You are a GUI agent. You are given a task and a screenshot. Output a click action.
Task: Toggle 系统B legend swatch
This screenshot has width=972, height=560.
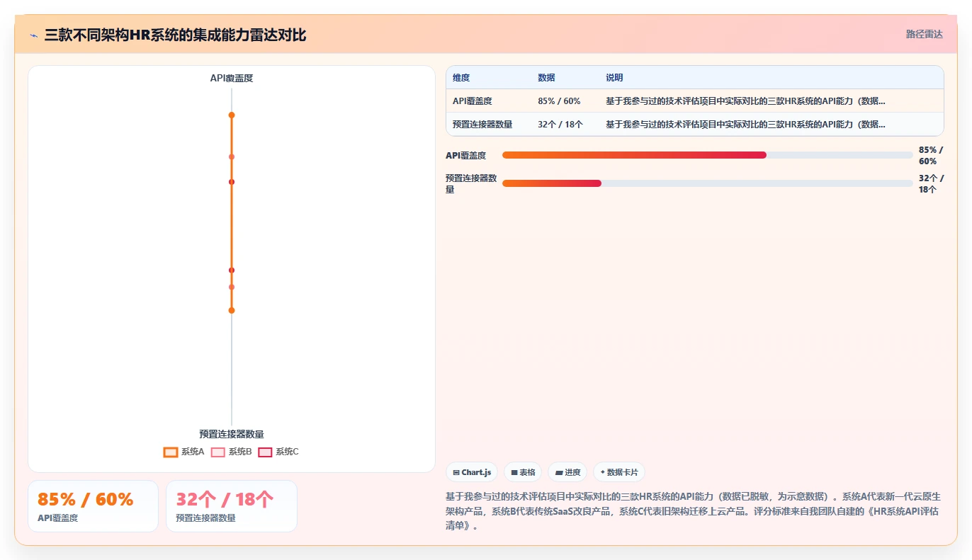point(218,452)
